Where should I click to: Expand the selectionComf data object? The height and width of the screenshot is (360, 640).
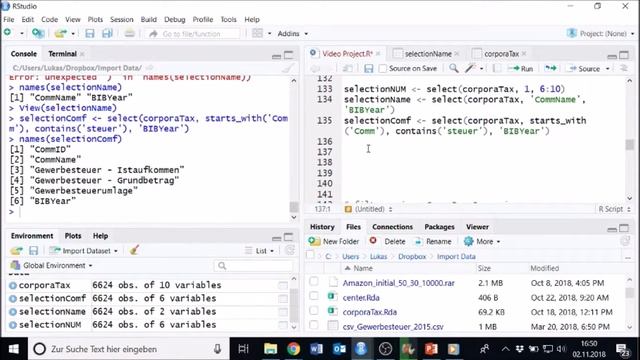[13, 299]
